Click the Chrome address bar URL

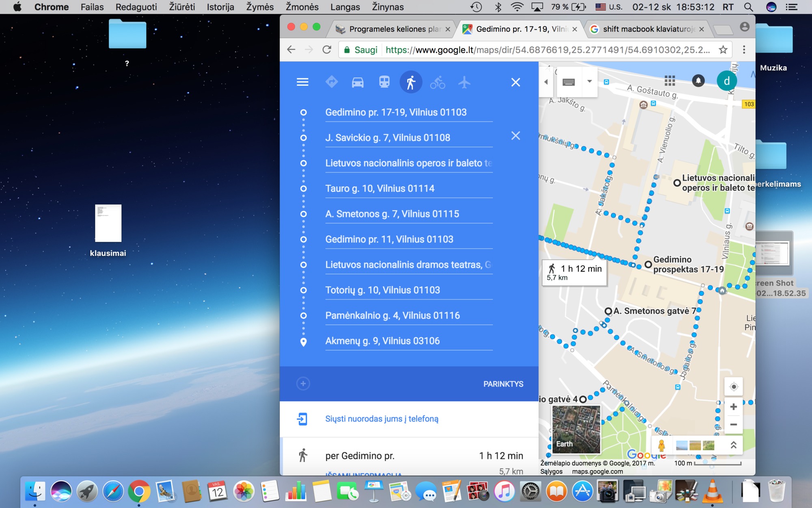[548, 50]
